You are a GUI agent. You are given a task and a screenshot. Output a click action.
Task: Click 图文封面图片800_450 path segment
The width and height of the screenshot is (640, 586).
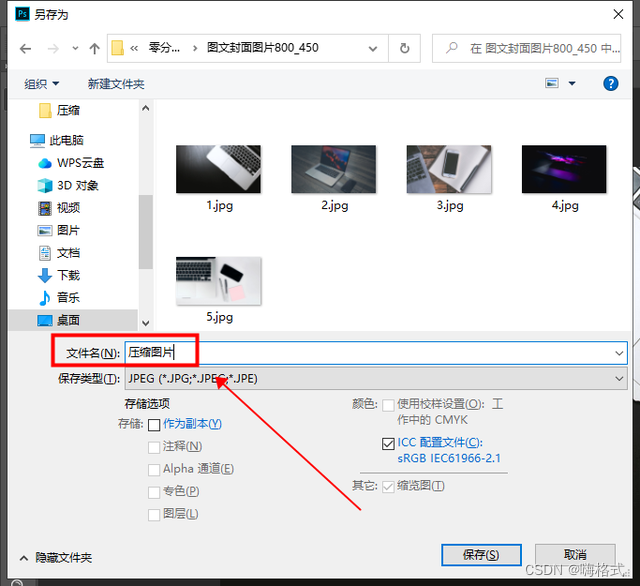(x=262, y=48)
